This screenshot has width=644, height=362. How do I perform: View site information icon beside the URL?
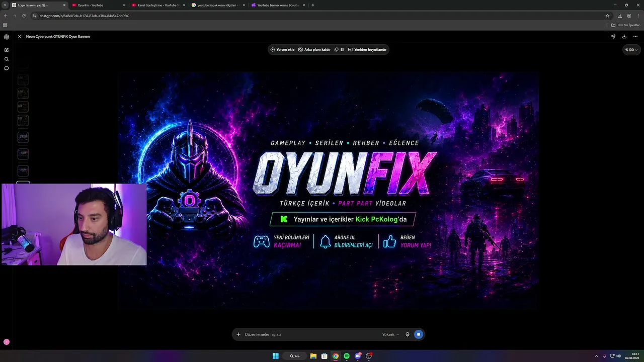click(x=35, y=16)
